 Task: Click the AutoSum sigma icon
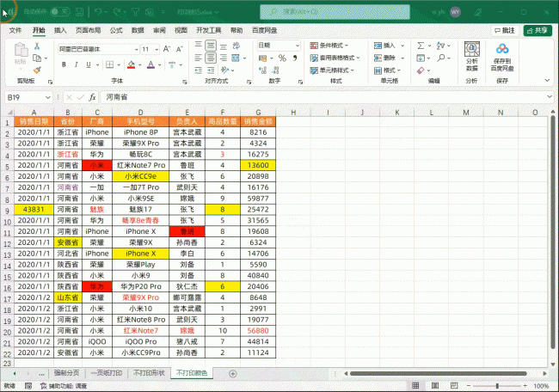(x=421, y=46)
